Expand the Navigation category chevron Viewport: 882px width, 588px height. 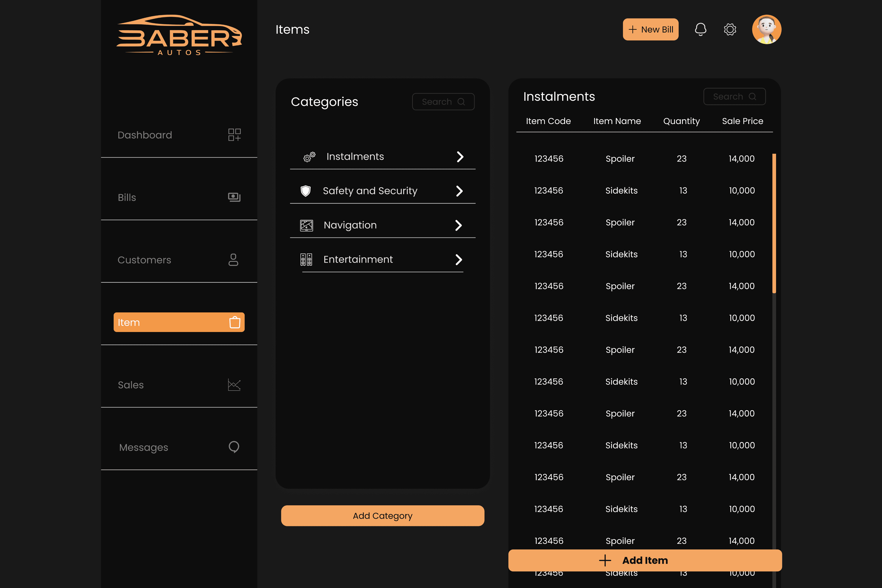(x=458, y=225)
